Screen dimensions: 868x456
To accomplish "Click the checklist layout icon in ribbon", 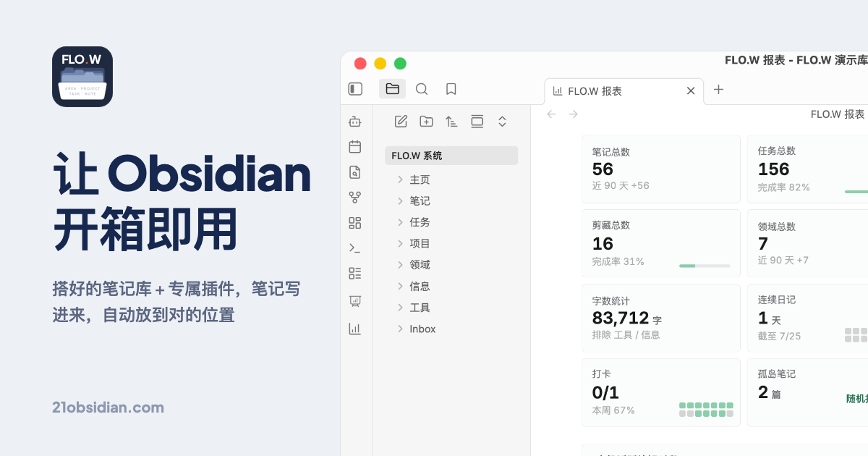I will 354,273.
